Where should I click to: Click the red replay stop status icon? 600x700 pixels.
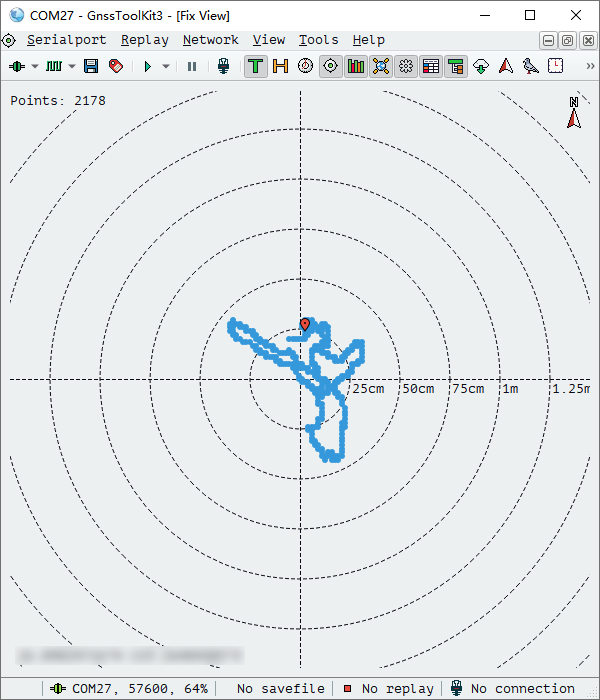pyautogui.click(x=347, y=689)
